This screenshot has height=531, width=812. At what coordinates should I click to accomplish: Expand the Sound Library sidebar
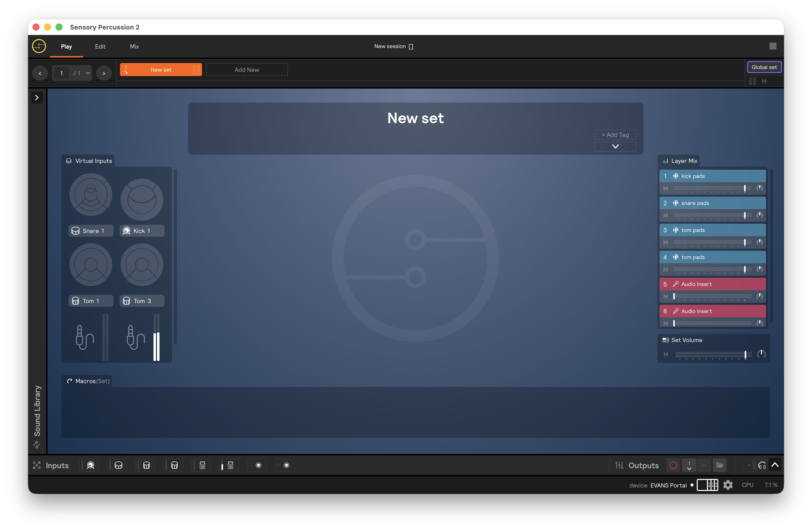click(37, 98)
